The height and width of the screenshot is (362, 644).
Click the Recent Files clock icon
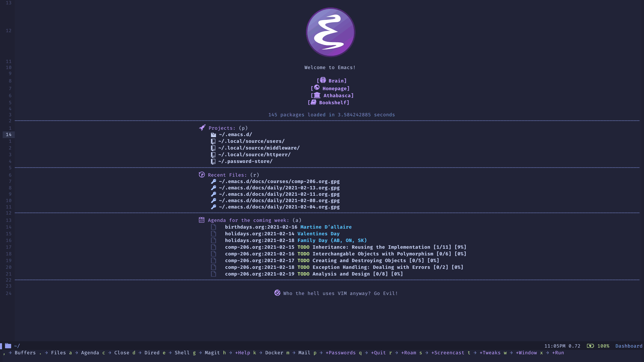tap(202, 175)
